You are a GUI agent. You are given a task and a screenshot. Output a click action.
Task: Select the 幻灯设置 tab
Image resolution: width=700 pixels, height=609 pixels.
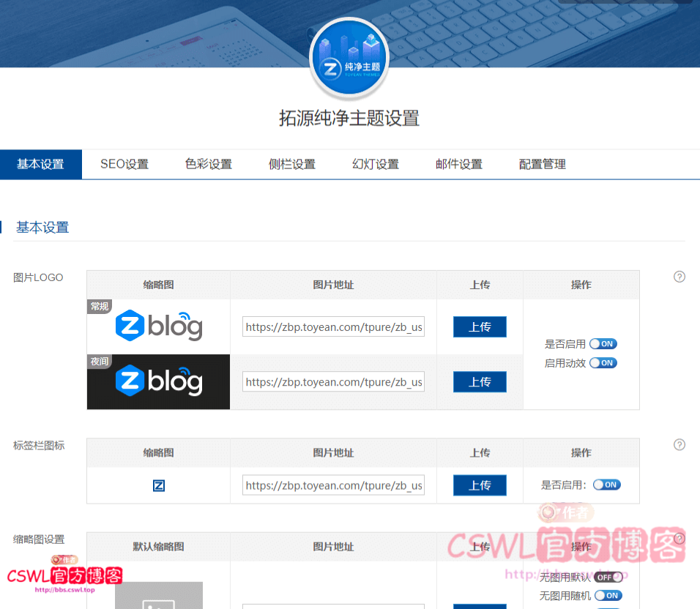pyautogui.click(x=376, y=164)
